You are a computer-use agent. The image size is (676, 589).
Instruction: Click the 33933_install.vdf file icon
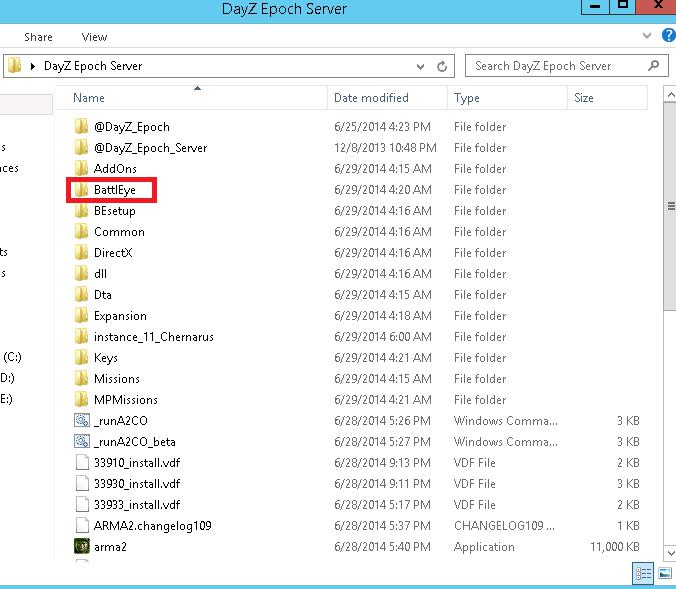pyautogui.click(x=82, y=504)
